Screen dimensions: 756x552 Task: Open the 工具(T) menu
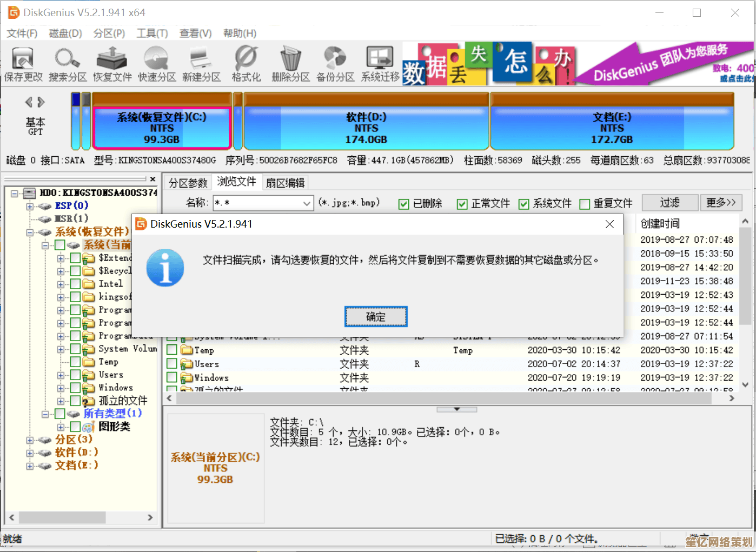pyautogui.click(x=152, y=34)
